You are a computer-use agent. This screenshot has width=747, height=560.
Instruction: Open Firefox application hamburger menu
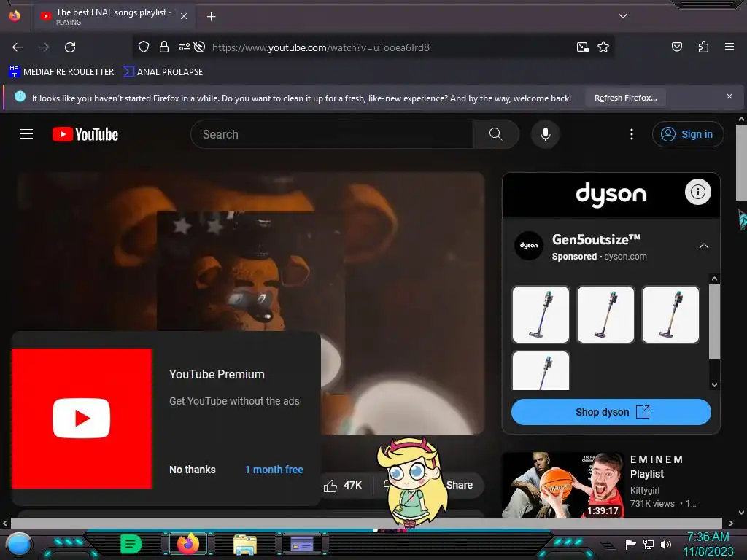pyautogui.click(x=729, y=47)
